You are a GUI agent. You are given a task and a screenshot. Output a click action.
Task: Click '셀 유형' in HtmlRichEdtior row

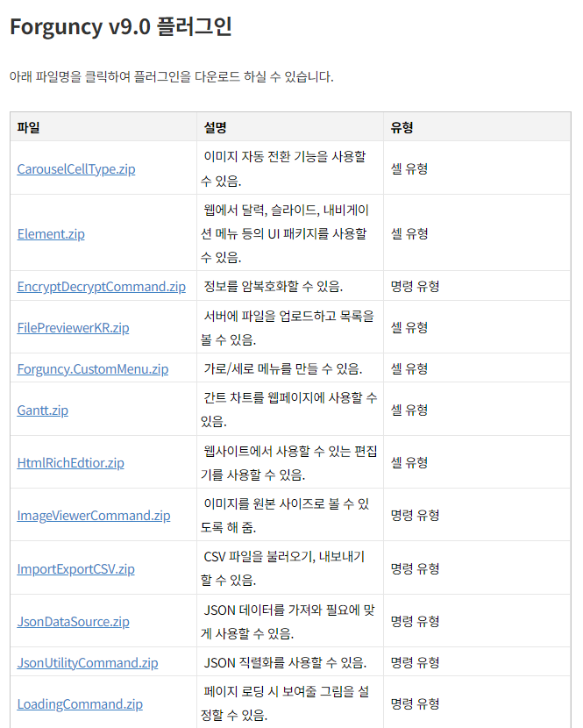click(x=409, y=463)
